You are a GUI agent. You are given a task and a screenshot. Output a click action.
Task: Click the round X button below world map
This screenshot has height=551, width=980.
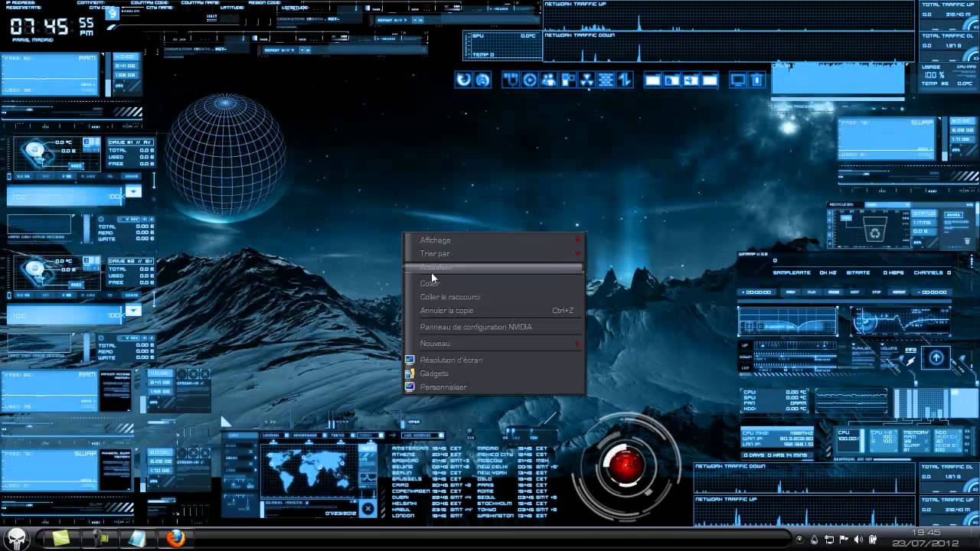pos(368,508)
